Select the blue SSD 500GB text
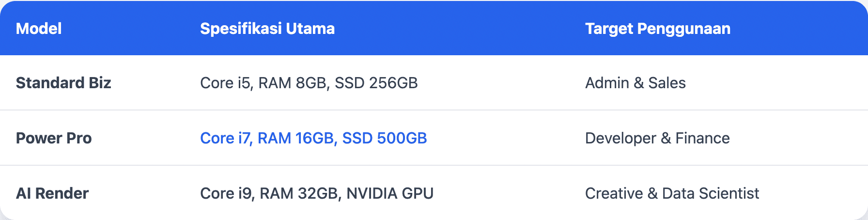Screen dimensions: 868x220 click(x=385, y=138)
